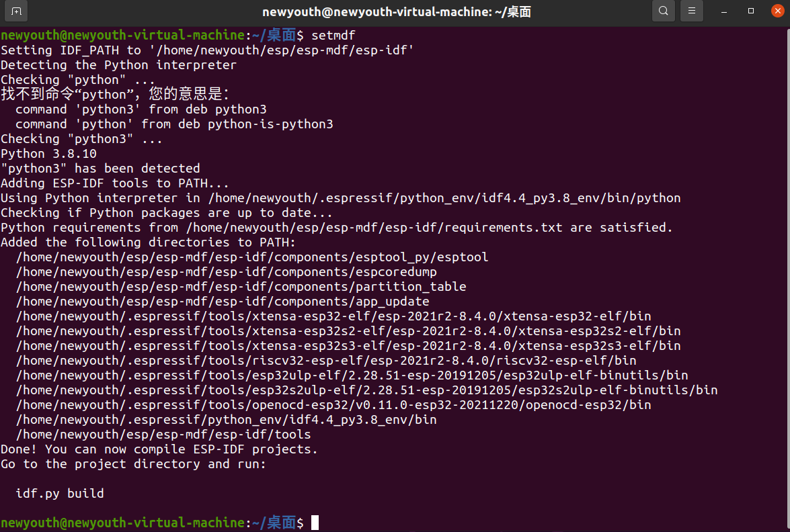Open the hamburger menu in the titlebar
The image size is (790, 532).
[692, 11]
